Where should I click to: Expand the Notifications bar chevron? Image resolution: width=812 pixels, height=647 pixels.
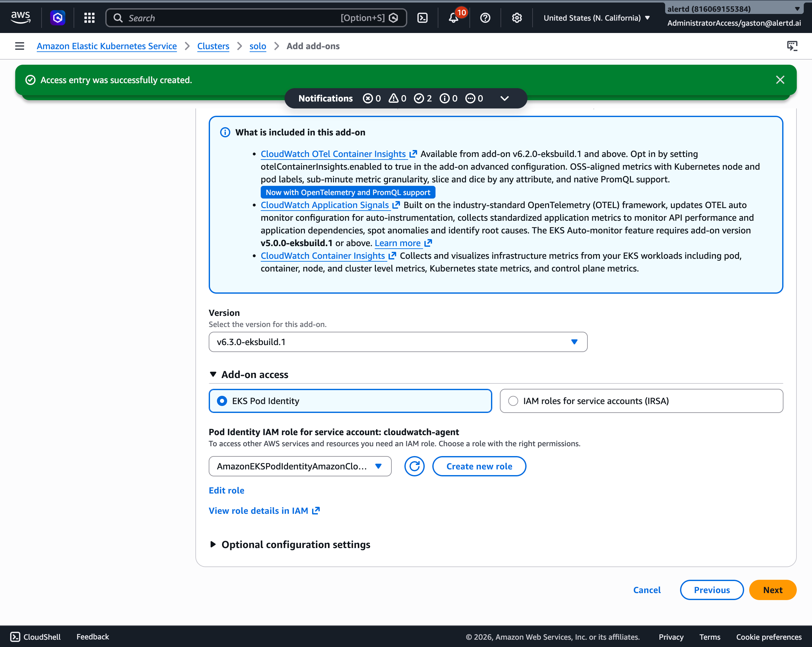[x=504, y=98]
